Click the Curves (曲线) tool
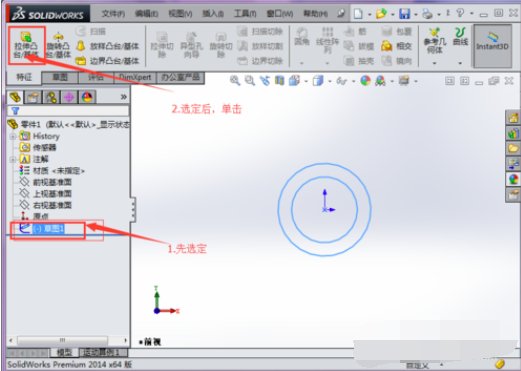This screenshot has height=371, width=521. [460, 37]
